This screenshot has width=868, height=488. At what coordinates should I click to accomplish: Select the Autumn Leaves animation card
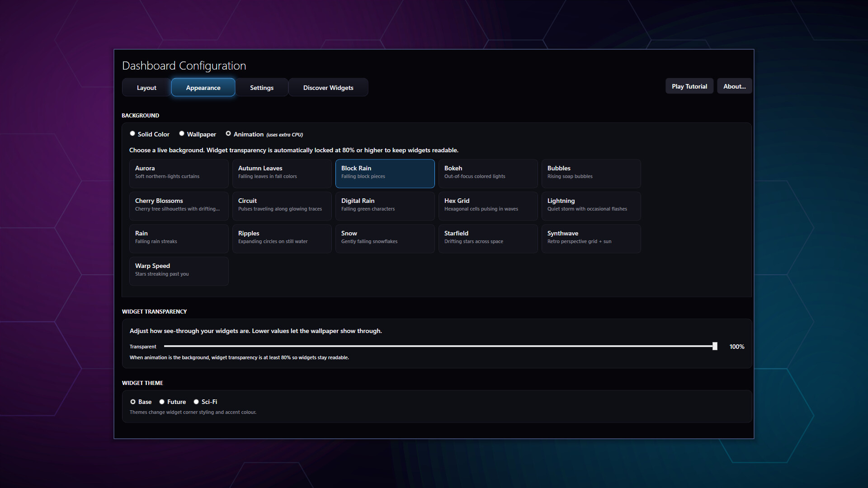click(x=282, y=174)
